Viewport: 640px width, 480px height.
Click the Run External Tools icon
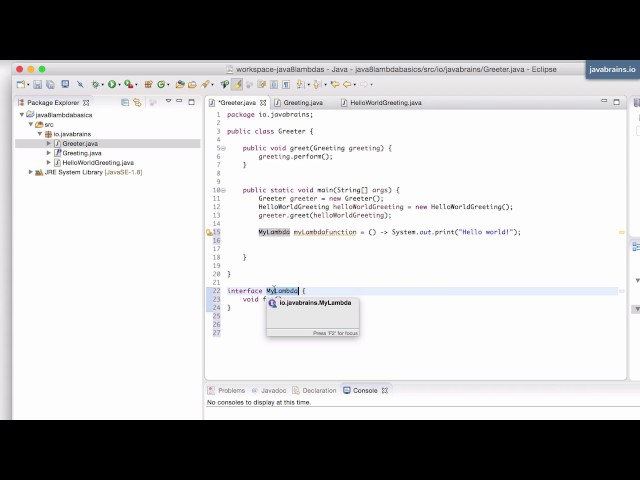point(128,84)
